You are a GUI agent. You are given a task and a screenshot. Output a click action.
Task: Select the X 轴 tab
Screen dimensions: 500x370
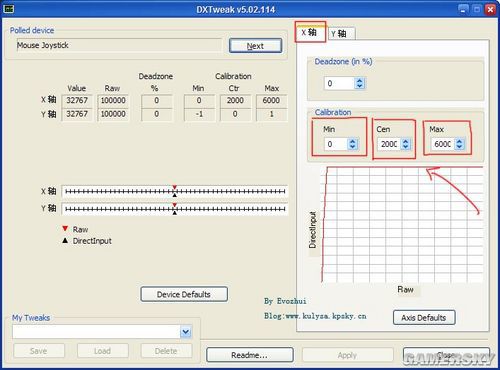[x=310, y=32]
